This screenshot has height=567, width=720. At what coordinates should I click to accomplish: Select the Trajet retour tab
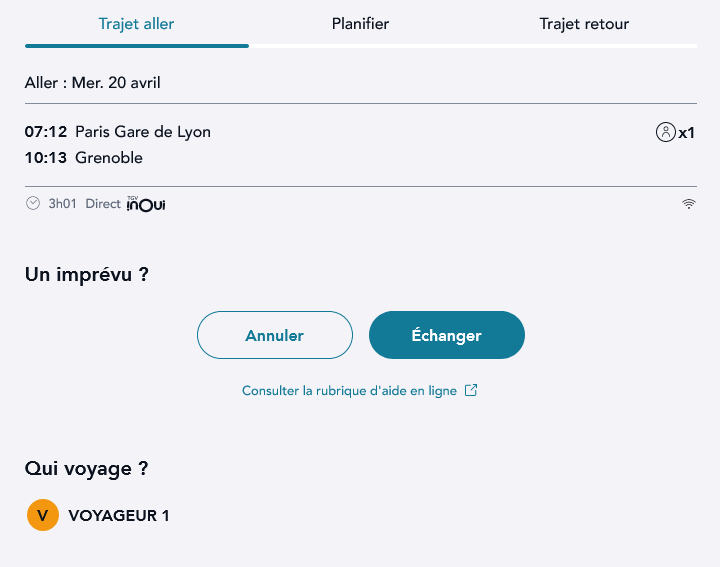[584, 24]
